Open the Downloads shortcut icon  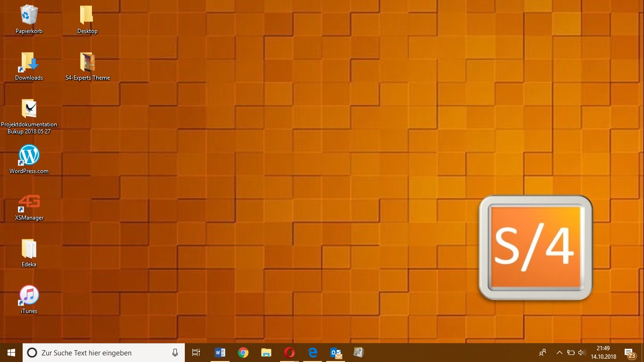(x=29, y=62)
